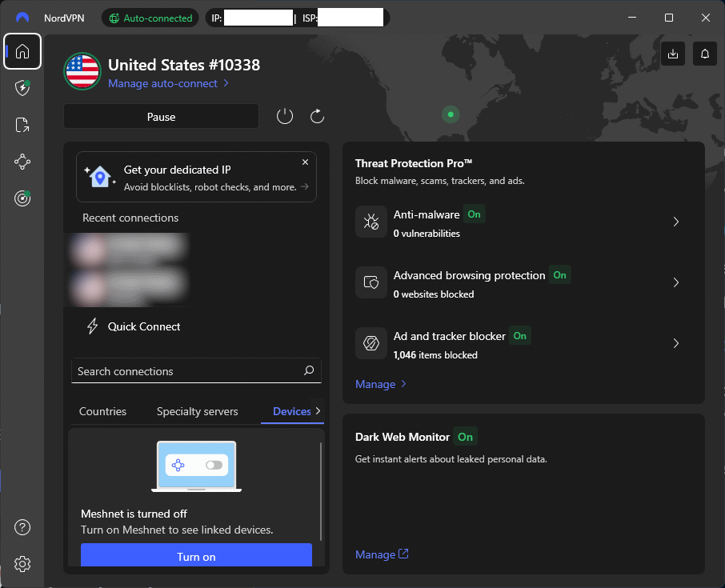Click '0 vulnerabilities' text
This screenshot has height=588, width=725.
click(x=427, y=234)
